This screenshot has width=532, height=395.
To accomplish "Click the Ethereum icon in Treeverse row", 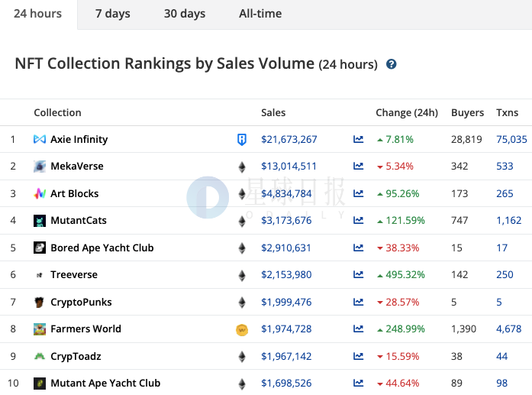I will coord(242,276).
